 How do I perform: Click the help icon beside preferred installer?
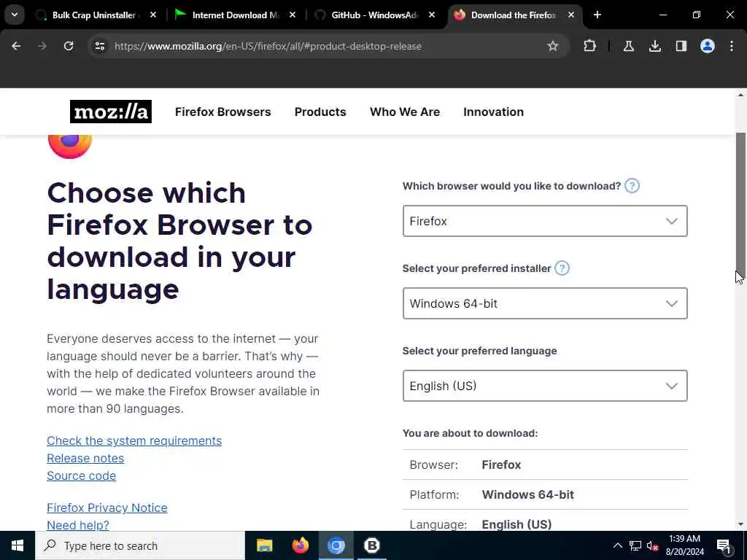point(562,268)
